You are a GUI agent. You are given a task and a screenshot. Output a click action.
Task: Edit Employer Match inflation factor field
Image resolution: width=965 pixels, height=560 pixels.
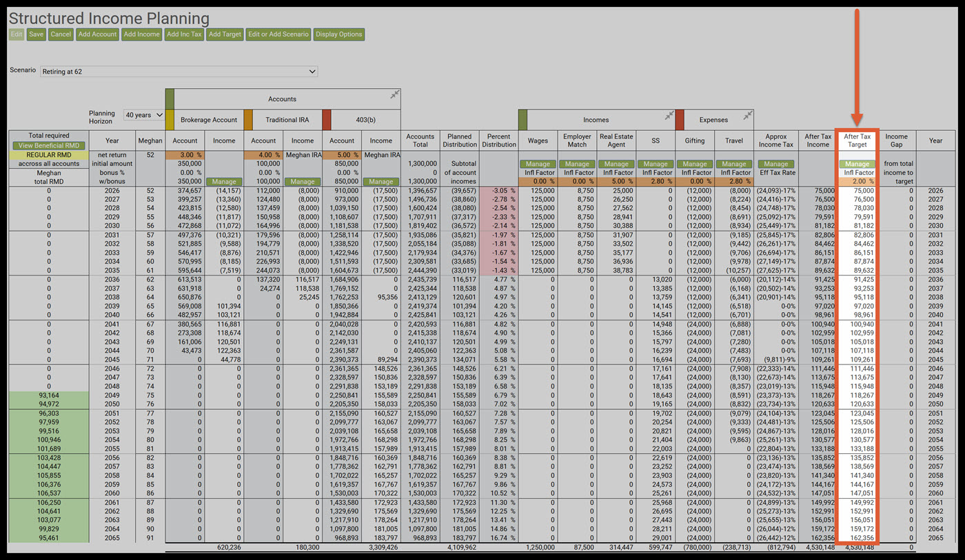[x=577, y=182]
